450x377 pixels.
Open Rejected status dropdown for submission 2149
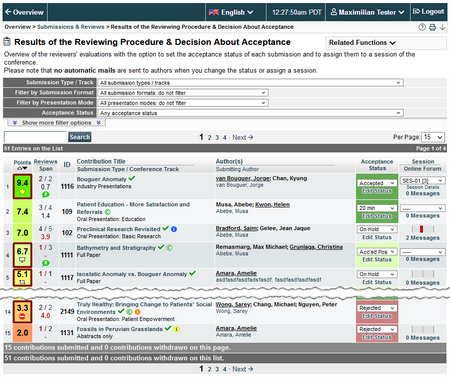pos(377,308)
